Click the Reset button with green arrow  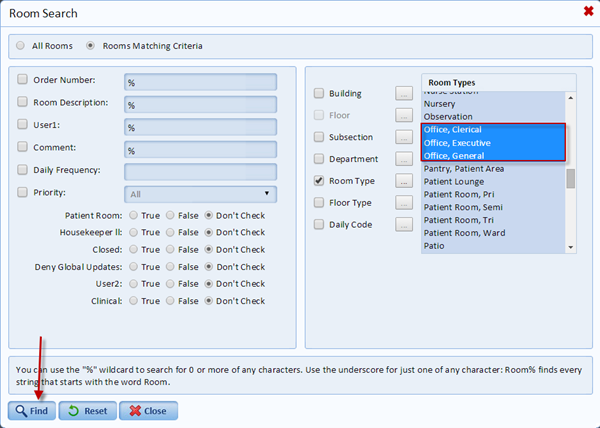click(x=87, y=411)
